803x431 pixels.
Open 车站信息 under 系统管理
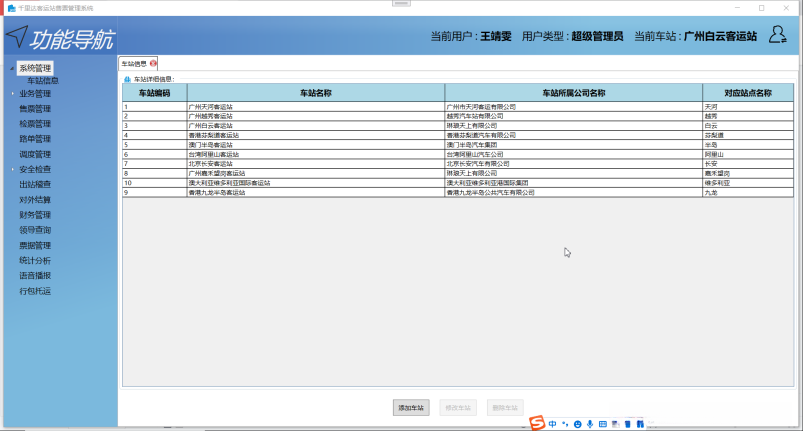pos(43,81)
